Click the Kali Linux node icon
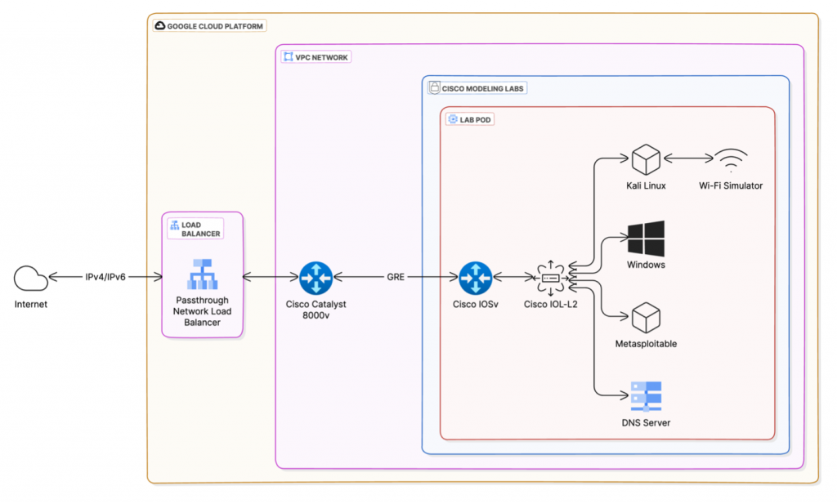Screen dimensions: 837x504 click(645, 160)
